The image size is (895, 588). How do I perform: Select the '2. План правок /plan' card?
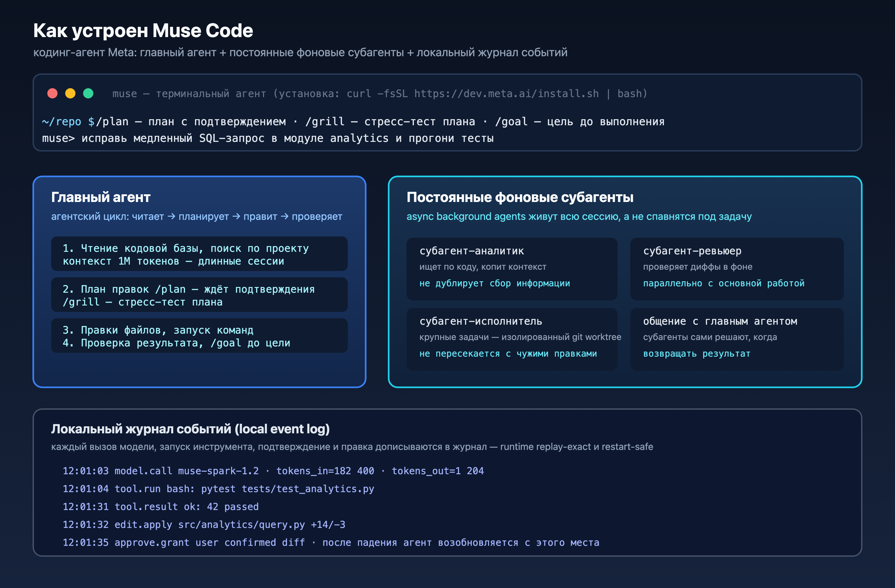(199, 295)
